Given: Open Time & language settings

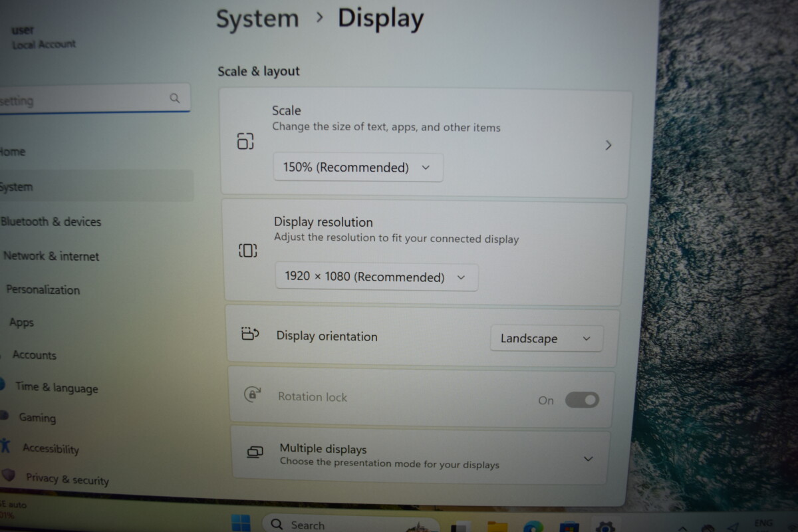Looking at the screenshot, I should [57, 387].
